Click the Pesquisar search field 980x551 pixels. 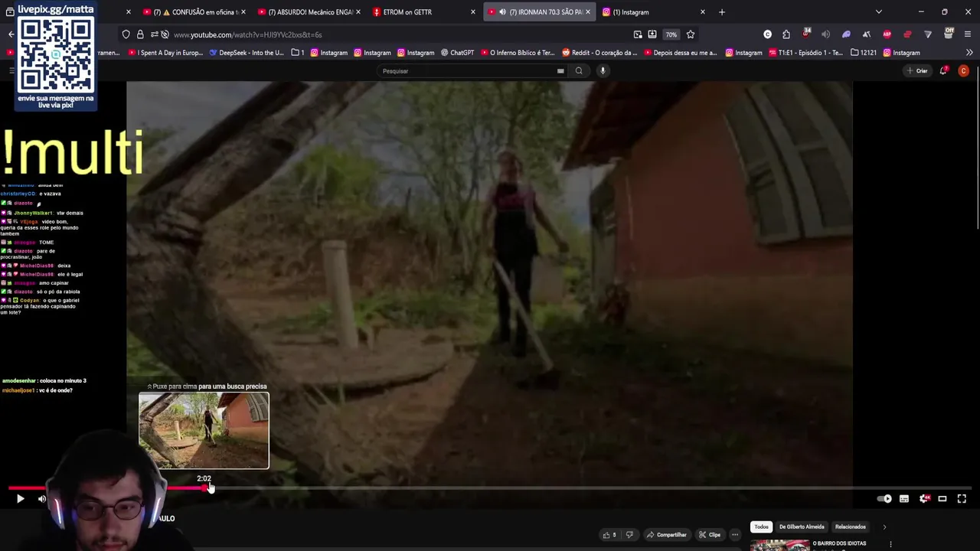[467, 71]
